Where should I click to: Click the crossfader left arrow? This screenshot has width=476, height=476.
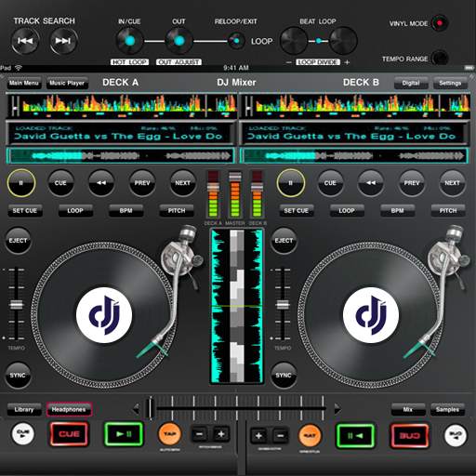point(137,409)
